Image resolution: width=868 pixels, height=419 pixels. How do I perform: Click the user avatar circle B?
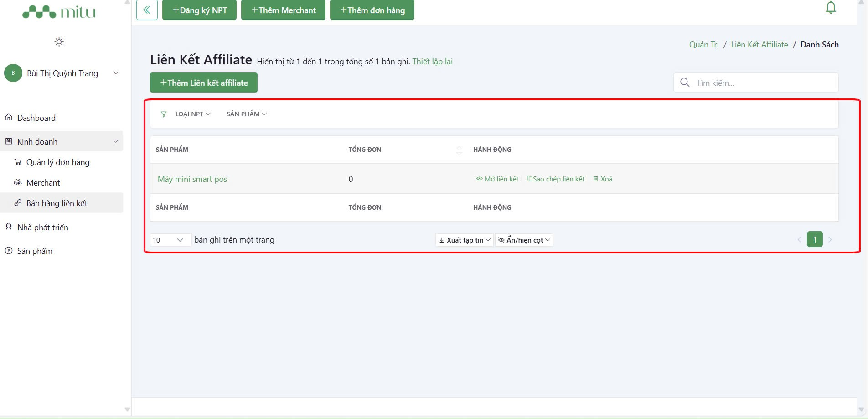13,73
